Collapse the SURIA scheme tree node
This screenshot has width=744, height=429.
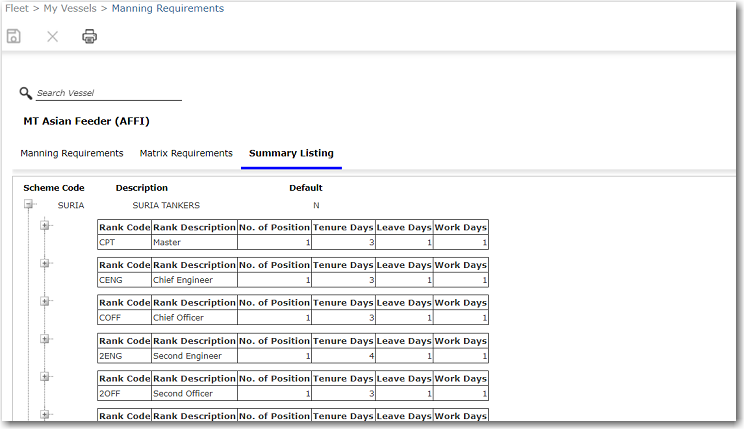click(30, 205)
